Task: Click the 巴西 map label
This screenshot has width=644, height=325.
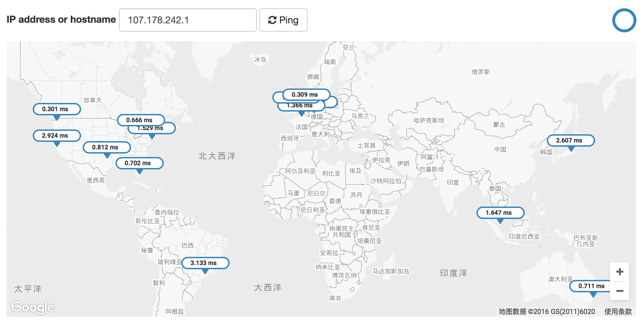Action: click(188, 245)
